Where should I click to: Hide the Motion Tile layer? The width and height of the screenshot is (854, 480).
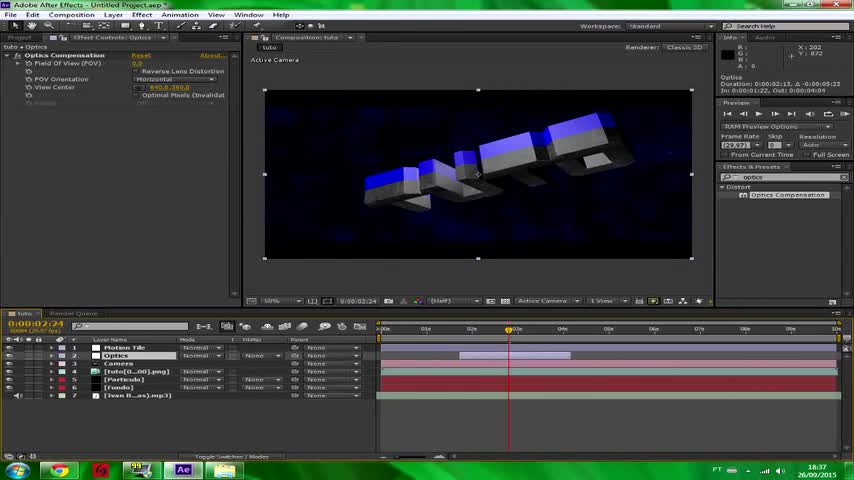[9, 348]
